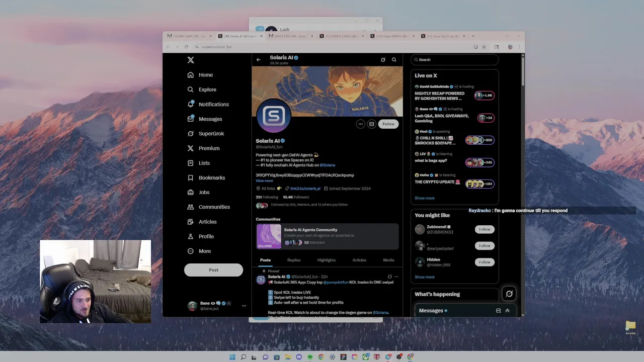
Task: Open Premium in the sidebar
Action: coord(203,148)
